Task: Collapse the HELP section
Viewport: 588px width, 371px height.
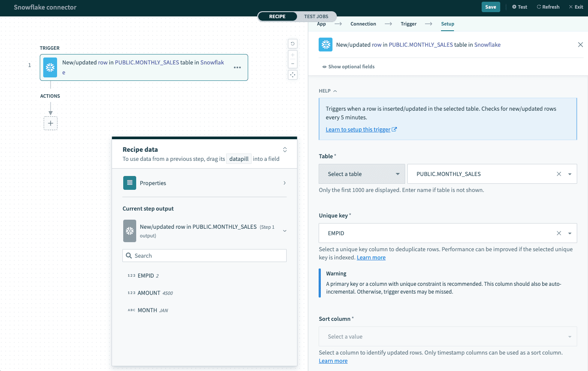Action: [x=328, y=91]
